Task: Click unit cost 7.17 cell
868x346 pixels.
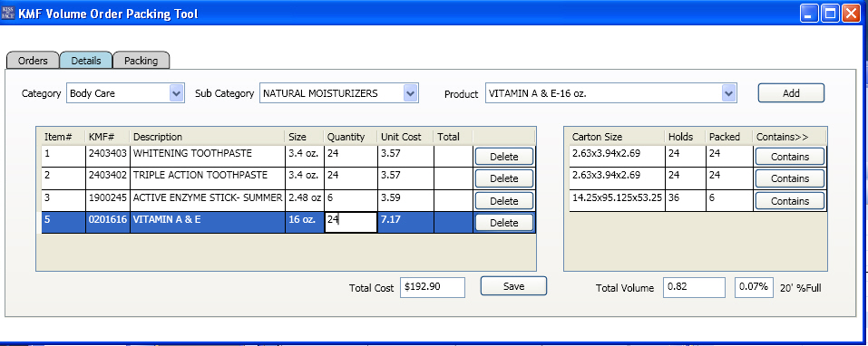Action: 405,222
